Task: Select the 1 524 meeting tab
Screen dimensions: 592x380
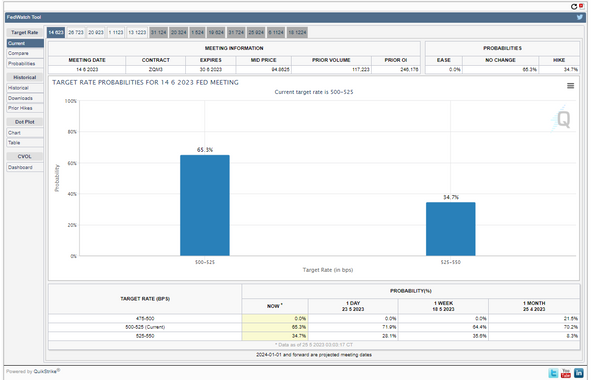Action: coord(197,32)
